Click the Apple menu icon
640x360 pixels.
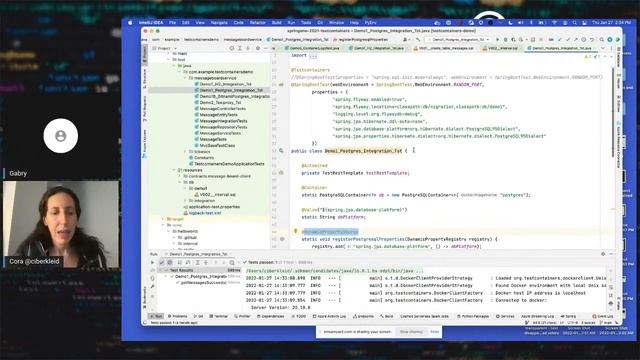[x=130, y=22]
